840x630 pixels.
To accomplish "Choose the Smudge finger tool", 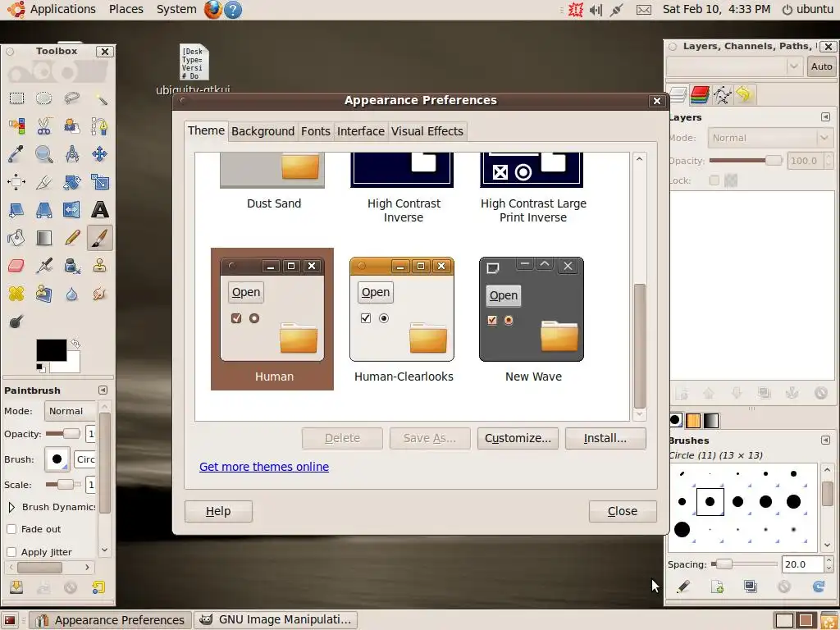I will click(99, 294).
